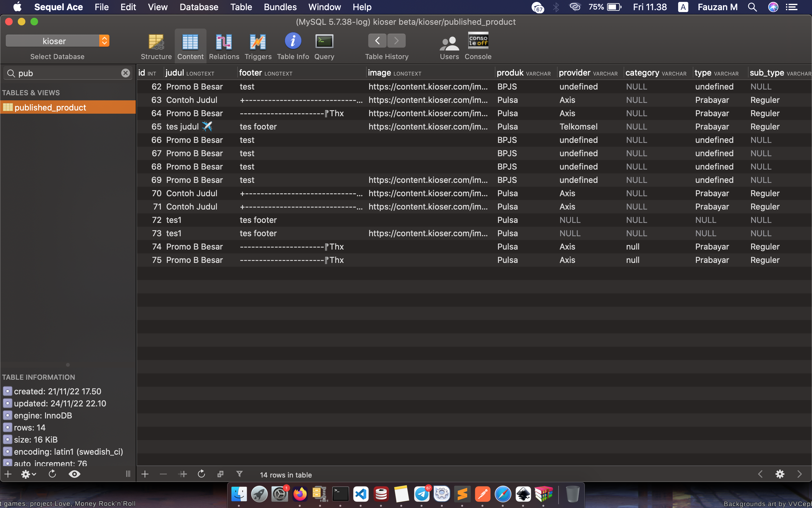Sort by the footer column header
812x508 pixels.
coord(302,73)
